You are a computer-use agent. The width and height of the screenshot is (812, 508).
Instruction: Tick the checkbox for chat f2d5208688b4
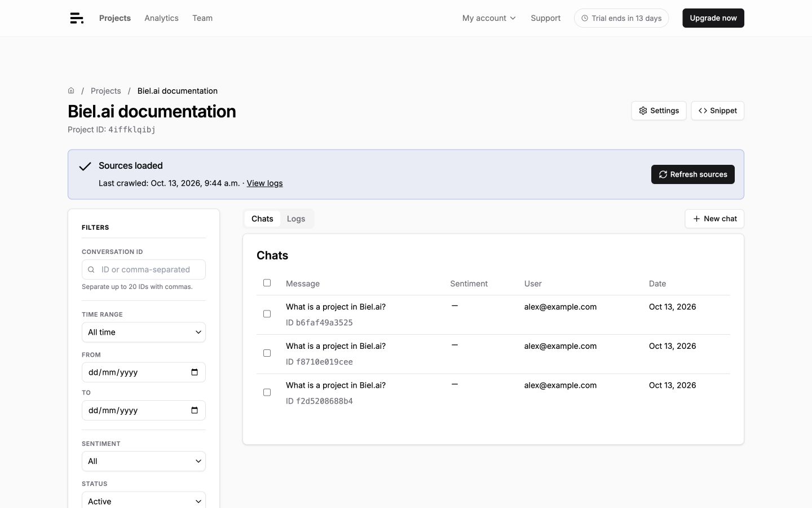tap(267, 392)
